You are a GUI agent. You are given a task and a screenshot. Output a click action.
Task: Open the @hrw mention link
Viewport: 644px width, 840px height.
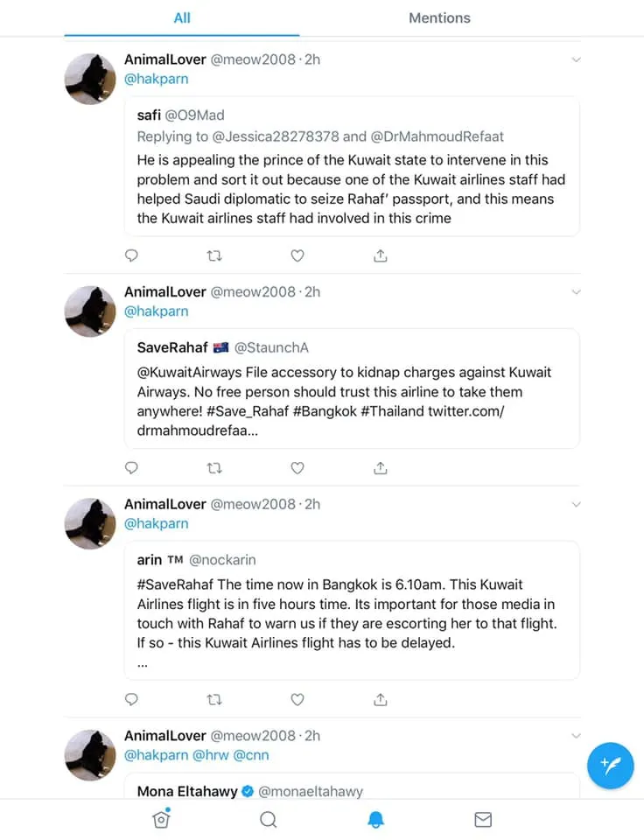coord(211,755)
